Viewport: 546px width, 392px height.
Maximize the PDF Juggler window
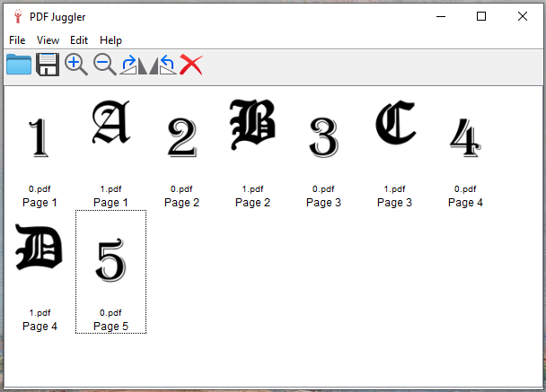pyautogui.click(x=481, y=16)
